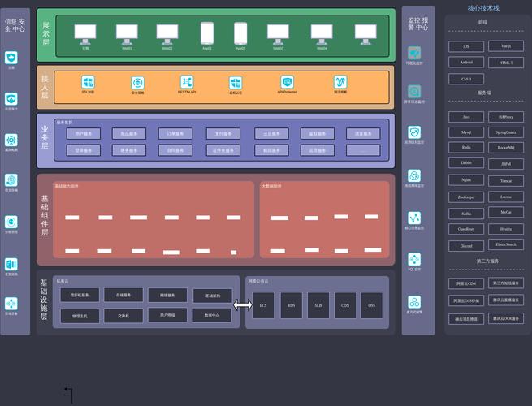
Task: Click the Vue.js box in tech stack
Action: (506, 46)
